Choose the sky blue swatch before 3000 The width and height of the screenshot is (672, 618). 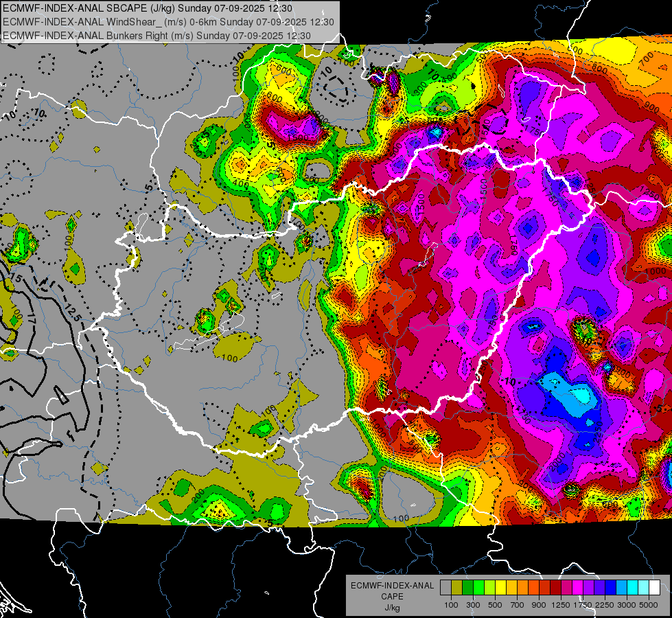tap(622, 588)
